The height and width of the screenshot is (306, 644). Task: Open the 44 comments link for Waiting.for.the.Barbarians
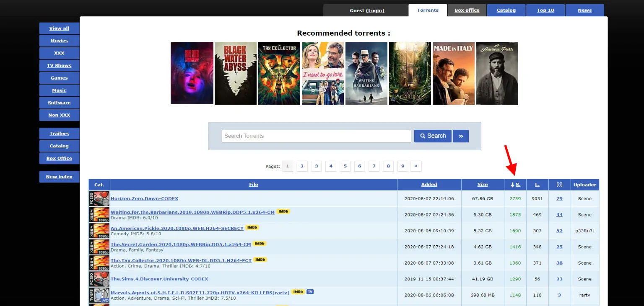(x=559, y=215)
